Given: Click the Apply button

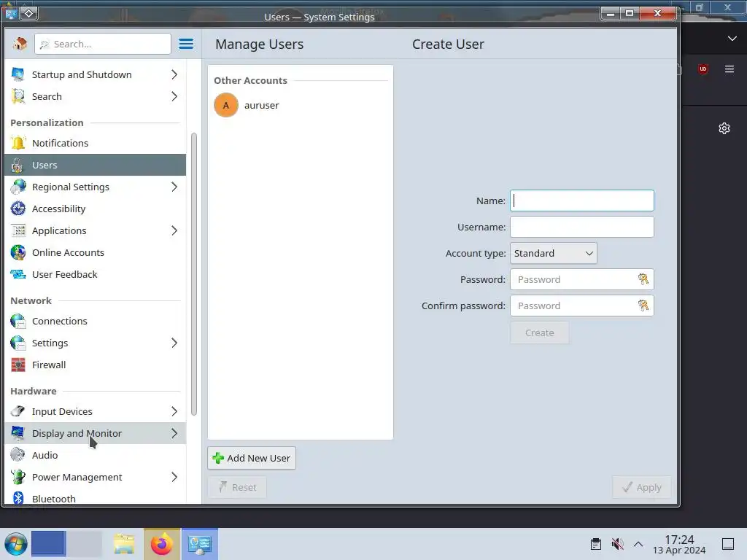Looking at the screenshot, I should (642, 487).
